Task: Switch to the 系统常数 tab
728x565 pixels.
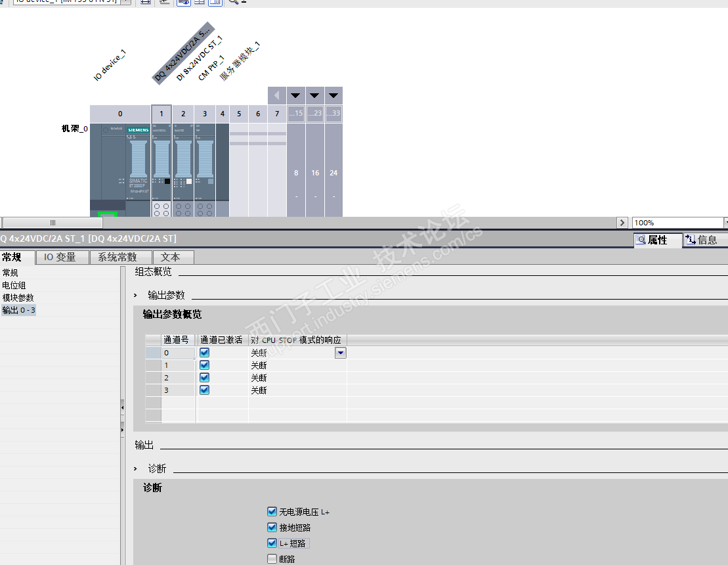Action: click(120, 257)
